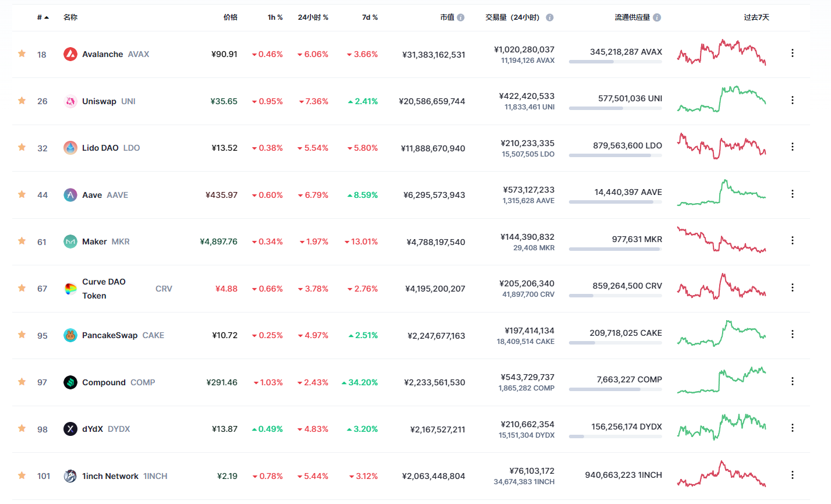Sort by the 过去7天 column header
831x504 pixels.
[x=756, y=17]
